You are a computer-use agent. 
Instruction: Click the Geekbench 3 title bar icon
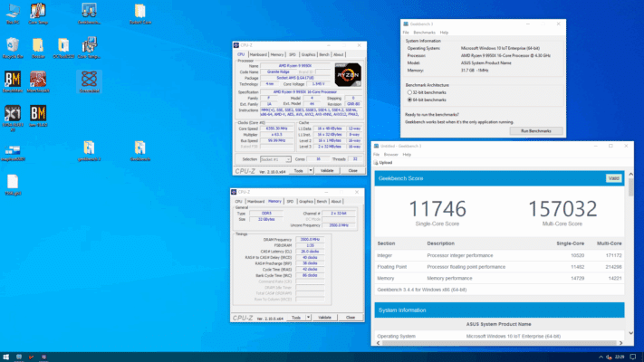click(406, 24)
